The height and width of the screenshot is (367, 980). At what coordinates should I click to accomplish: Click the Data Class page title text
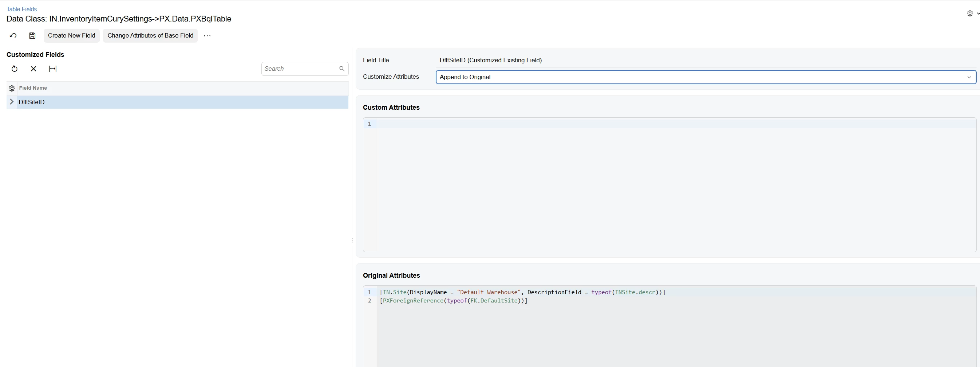tap(119, 19)
